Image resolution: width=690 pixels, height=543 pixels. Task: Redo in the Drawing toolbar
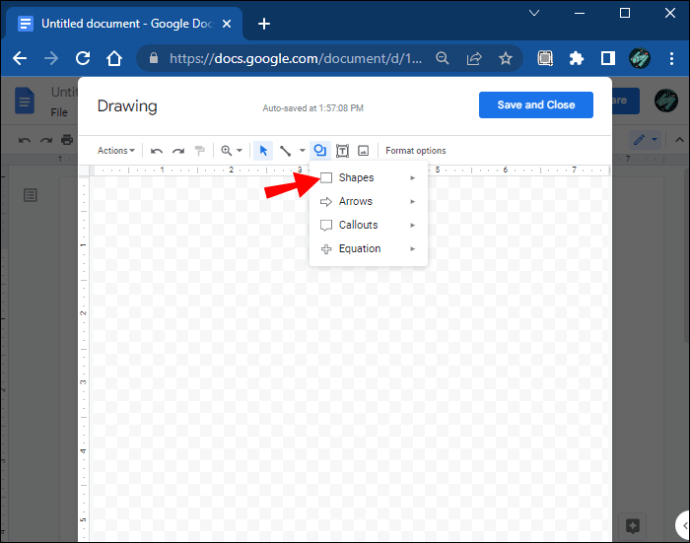178,151
